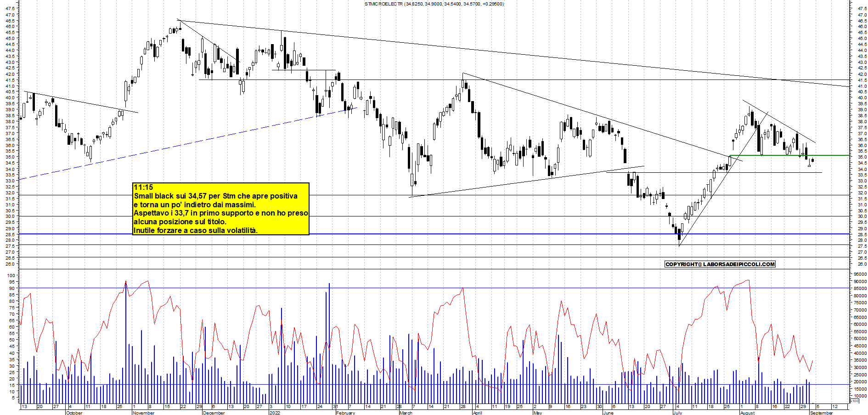Click "50" on the left oscillator axis
The image size is (868, 415).
tap(12, 339)
